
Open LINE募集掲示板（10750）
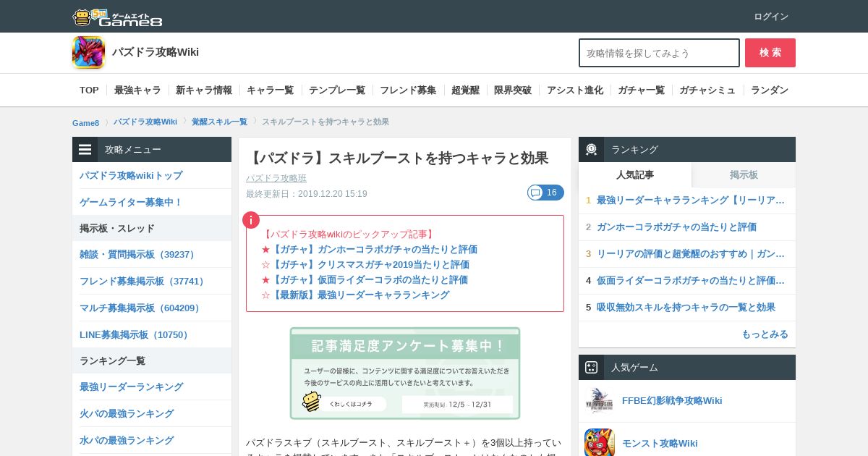coord(136,335)
